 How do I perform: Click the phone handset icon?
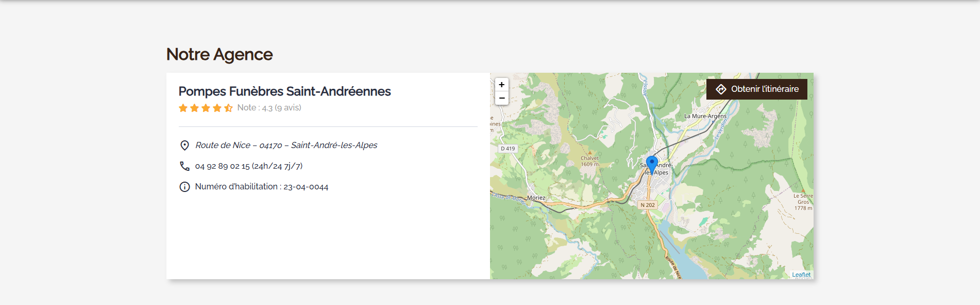184,166
